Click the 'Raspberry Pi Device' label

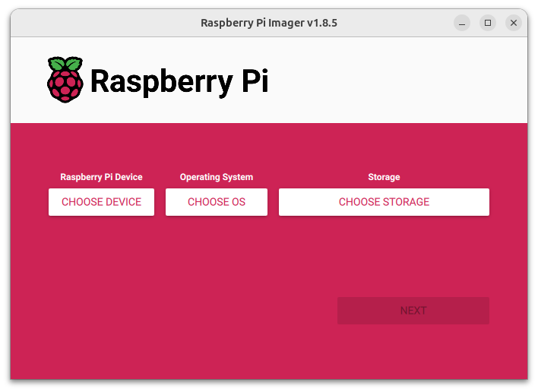101,177
